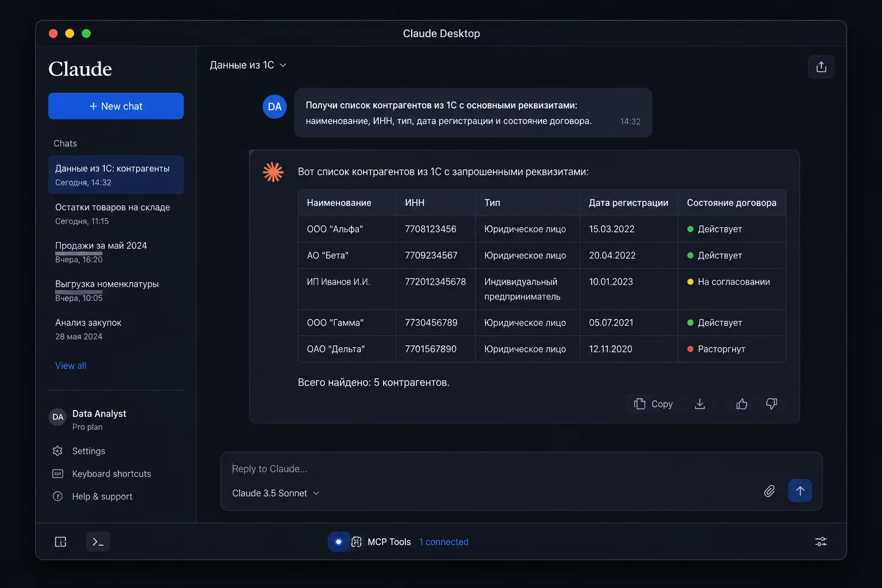This screenshot has height=588, width=882.
Task: Click the green maximize window button
Action: [86, 33]
